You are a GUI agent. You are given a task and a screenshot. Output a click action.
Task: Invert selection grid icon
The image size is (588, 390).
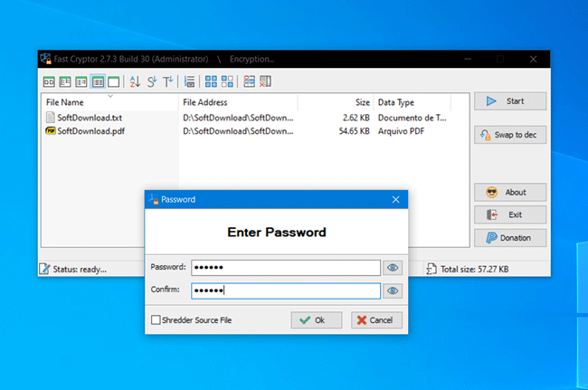[227, 81]
